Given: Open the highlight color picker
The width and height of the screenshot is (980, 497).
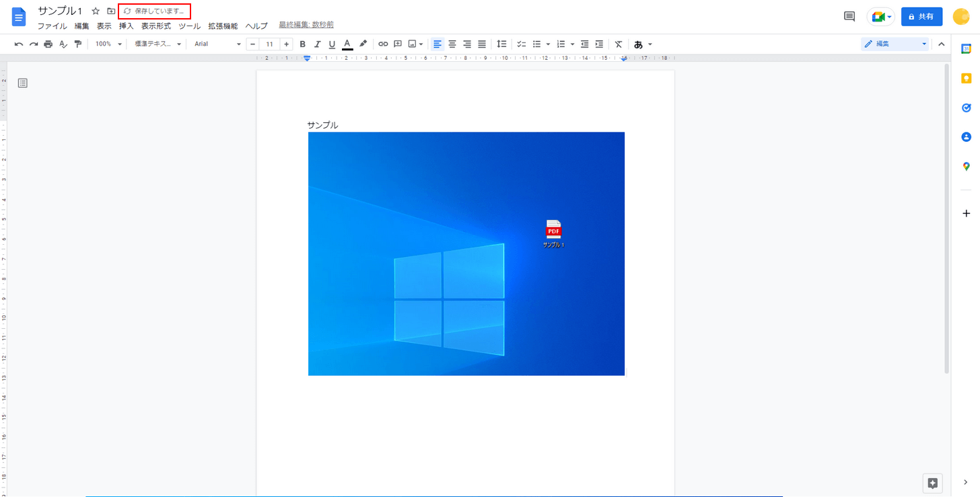Looking at the screenshot, I should pyautogui.click(x=363, y=44).
